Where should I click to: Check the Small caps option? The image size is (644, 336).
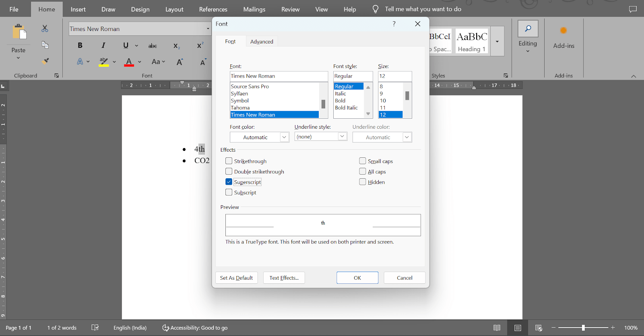tap(363, 161)
